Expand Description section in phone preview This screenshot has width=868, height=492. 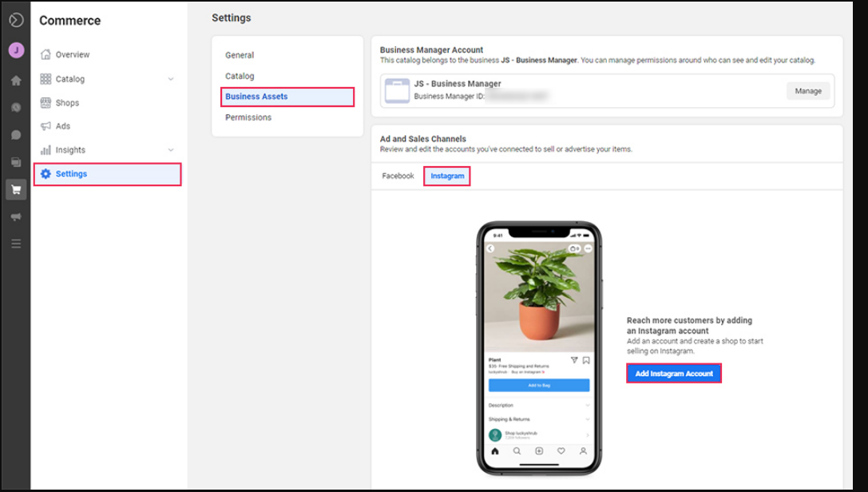tap(538, 406)
